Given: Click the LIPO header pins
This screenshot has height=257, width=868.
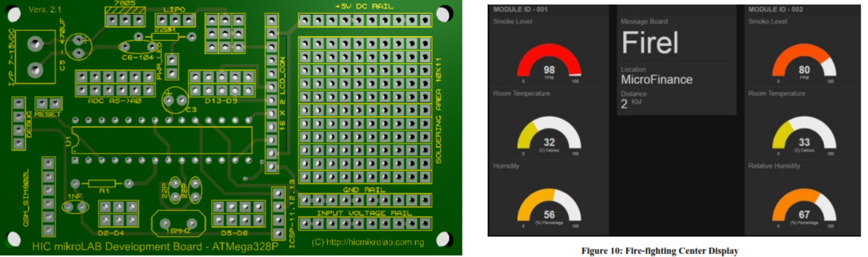Looking at the screenshot, I should click(175, 20).
